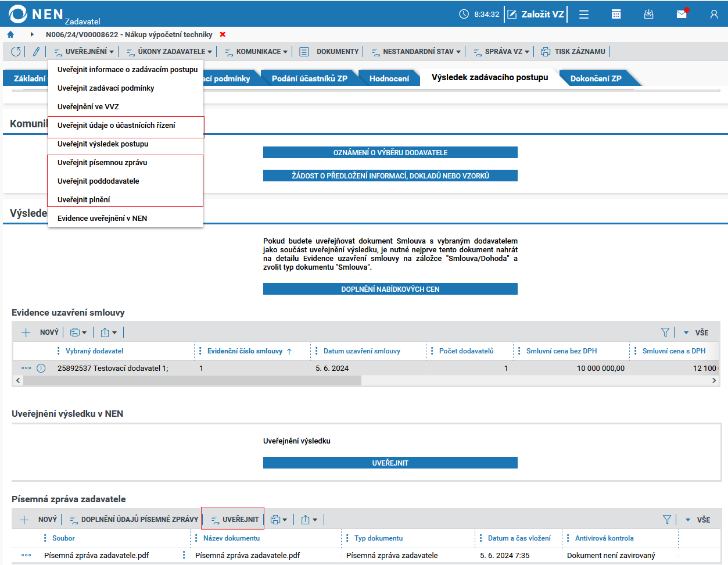Viewport: 728px width, 565px height.
Task: Open VŠE dropdown in Evidence uzavření smlouvy
Action: coord(696,332)
